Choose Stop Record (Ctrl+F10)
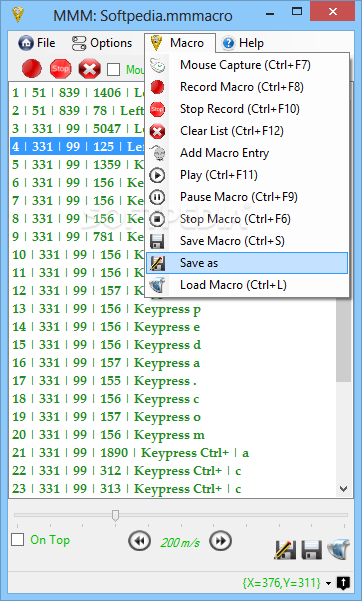The height and width of the screenshot is (601, 362). tap(247, 109)
